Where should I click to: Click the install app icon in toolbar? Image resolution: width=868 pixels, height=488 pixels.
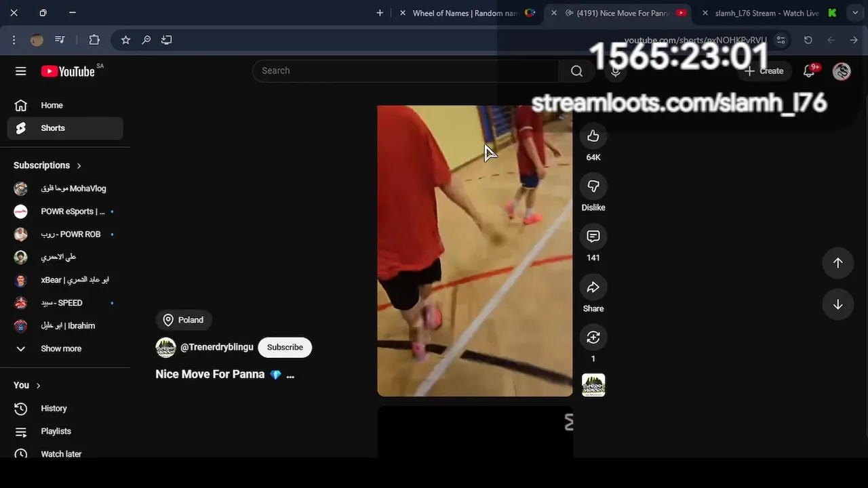(x=166, y=40)
